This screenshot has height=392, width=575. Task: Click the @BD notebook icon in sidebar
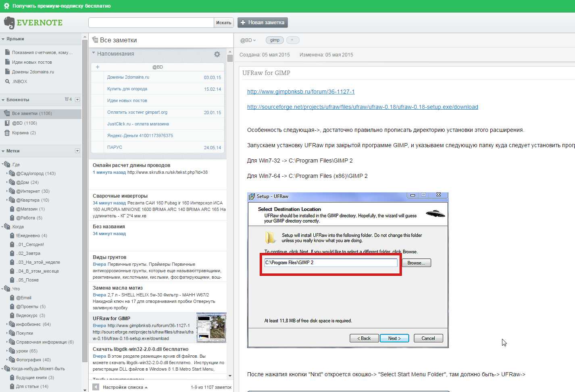pos(7,123)
